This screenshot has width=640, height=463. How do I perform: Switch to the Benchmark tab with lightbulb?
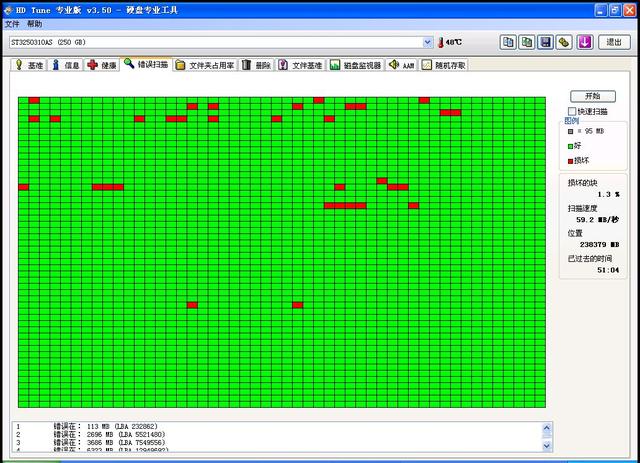(29, 65)
